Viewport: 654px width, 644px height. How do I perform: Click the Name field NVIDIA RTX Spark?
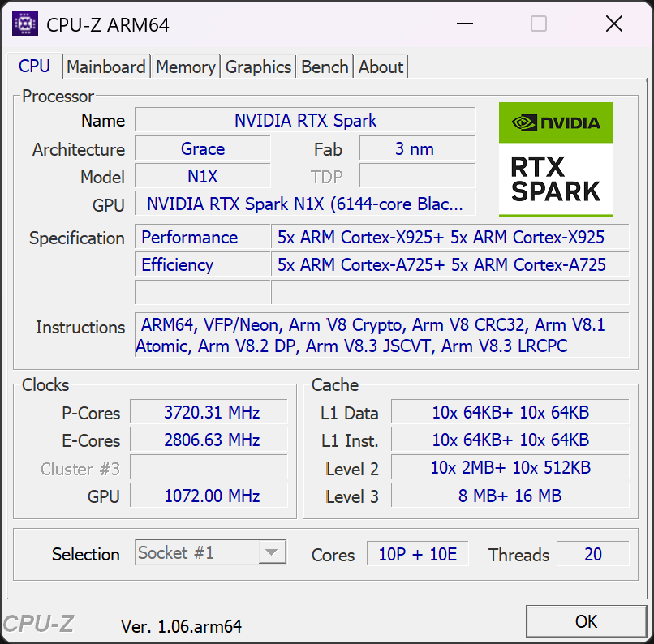pyautogui.click(x=305, y=120)
